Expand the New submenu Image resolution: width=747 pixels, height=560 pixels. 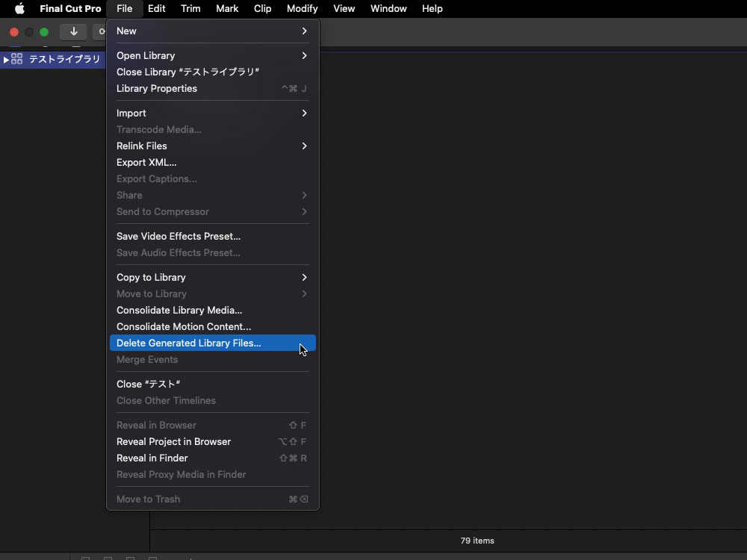(212, 31)
